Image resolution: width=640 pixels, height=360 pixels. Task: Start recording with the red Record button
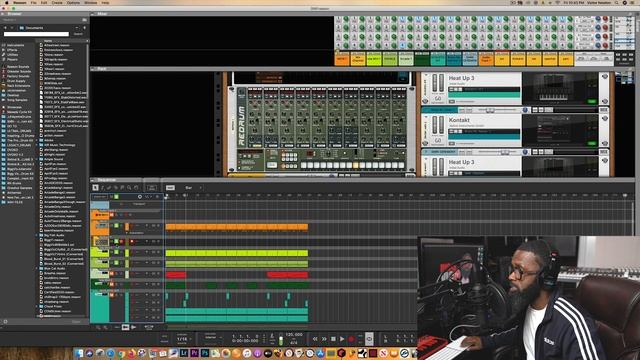coord(351,339)
